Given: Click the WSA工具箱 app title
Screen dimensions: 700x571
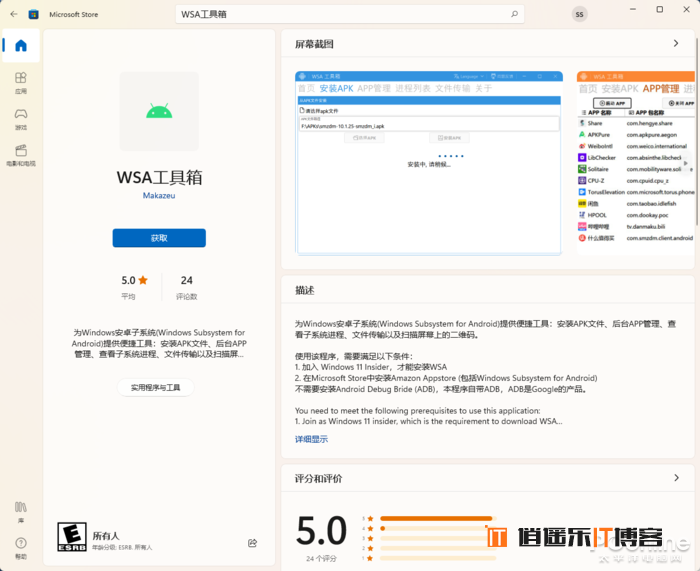Looking at the screenshot, I should [159, 177].
